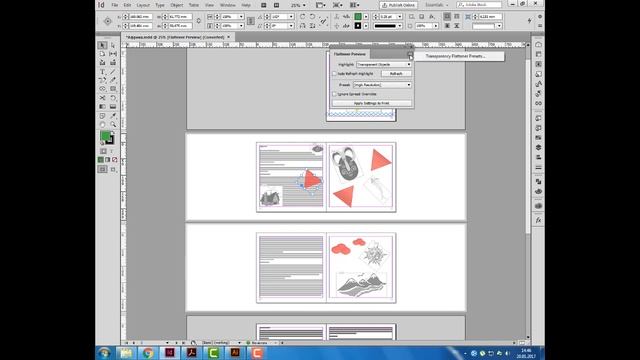Open the stroke weight dropdown
The width and height of the screenshot is (640, 360).
tap(400, 17)
